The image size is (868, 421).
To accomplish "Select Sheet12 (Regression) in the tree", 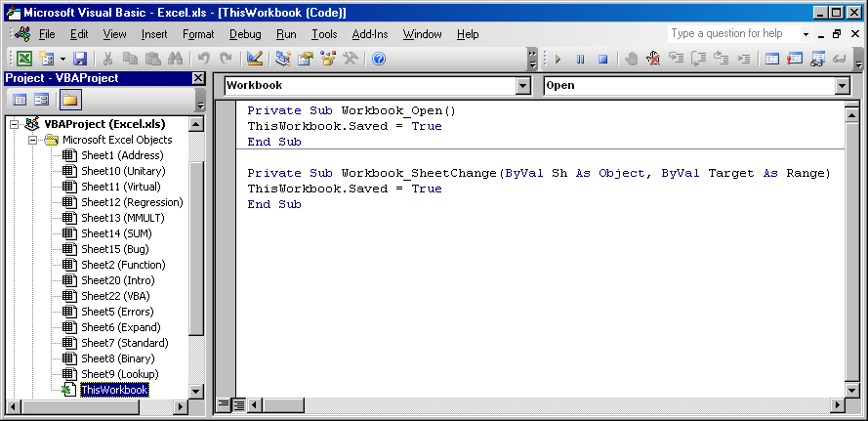I will (x=132, y=202).
